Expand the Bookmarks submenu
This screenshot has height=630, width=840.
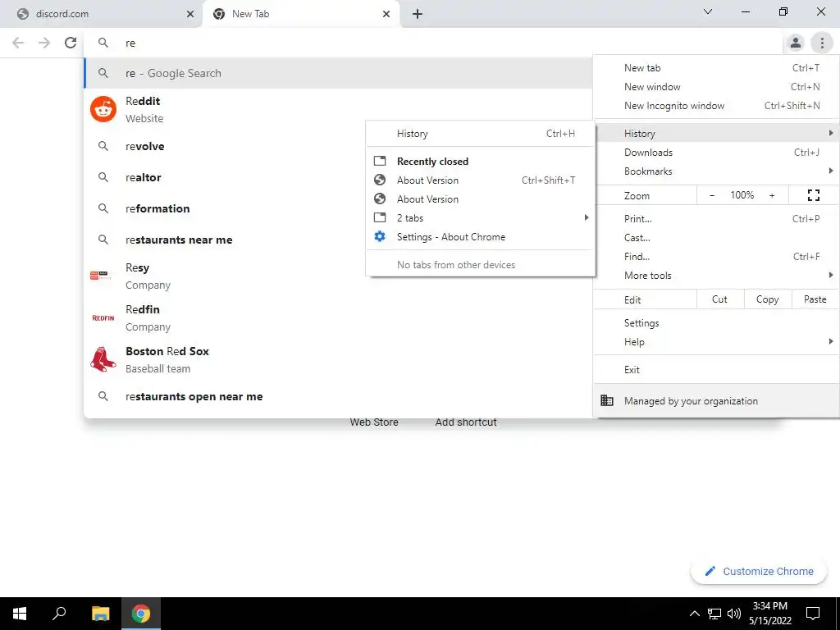click(716, 171)
